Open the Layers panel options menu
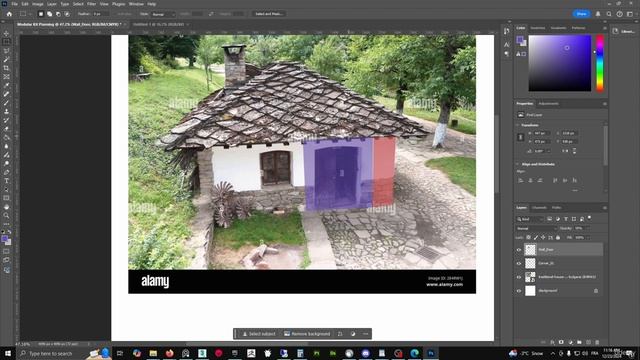This screenshot has height=360, width=640. 604,208
